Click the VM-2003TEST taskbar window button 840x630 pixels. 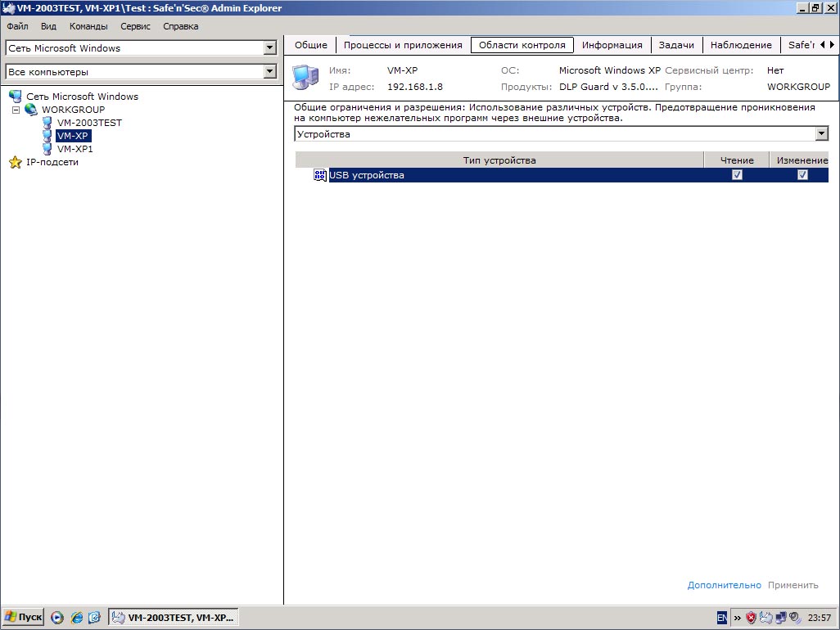[x=174, y=618]
